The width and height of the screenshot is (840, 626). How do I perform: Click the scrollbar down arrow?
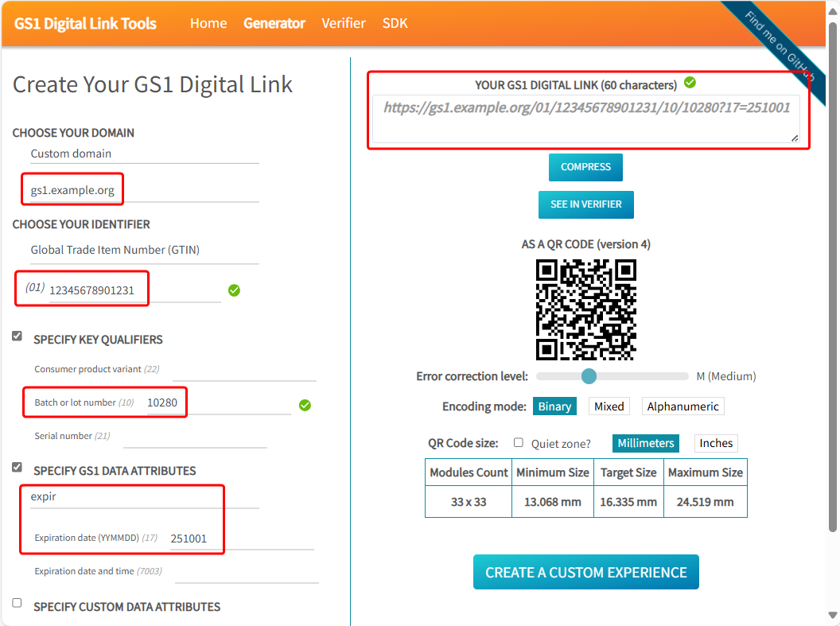833,615
